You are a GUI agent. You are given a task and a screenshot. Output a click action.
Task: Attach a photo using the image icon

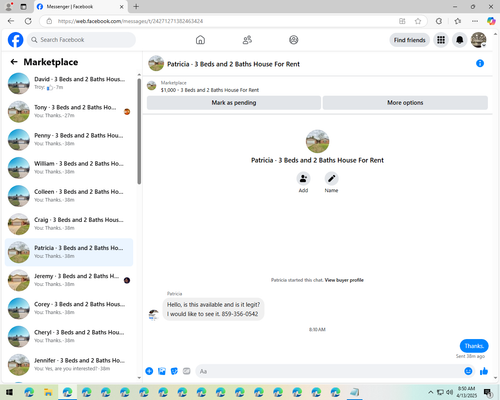coord(162,371)
